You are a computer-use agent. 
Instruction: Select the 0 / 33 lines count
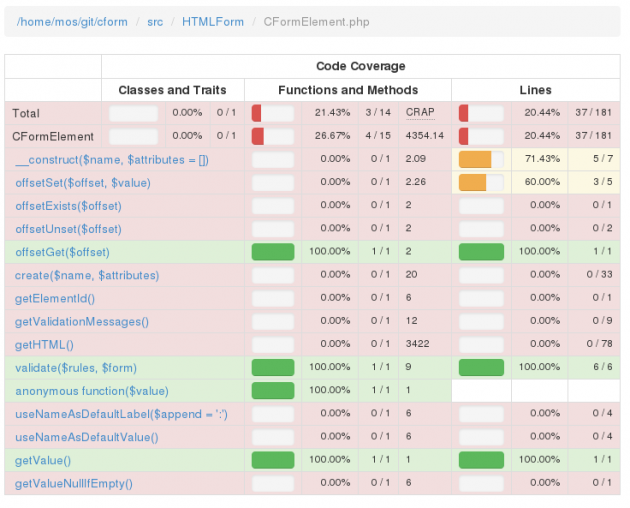(599, 274)
